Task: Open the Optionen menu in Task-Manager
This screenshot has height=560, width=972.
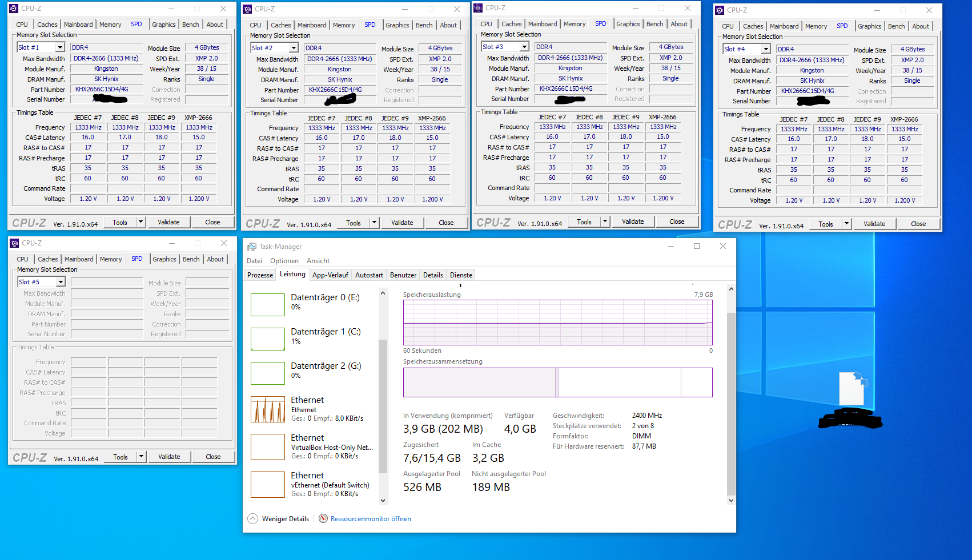Action: 284,261
